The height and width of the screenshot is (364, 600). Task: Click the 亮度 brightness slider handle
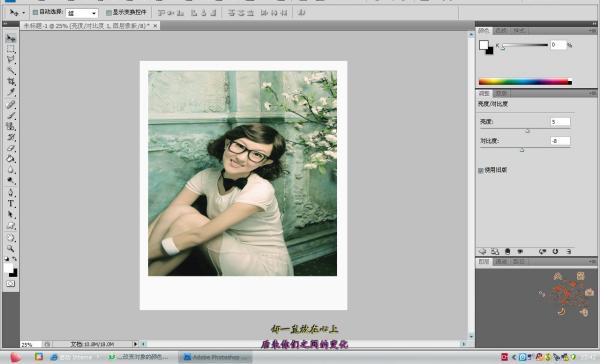coord(528,131)
